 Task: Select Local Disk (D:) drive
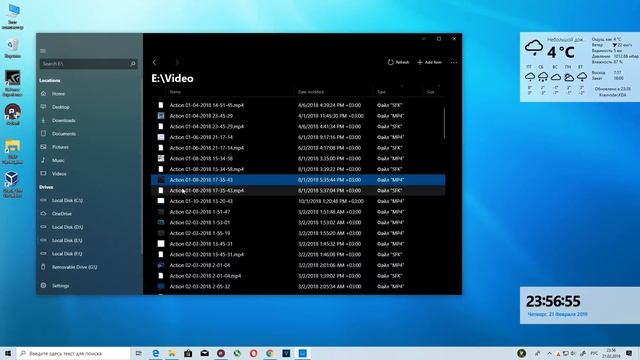click(x=67, y=227)
